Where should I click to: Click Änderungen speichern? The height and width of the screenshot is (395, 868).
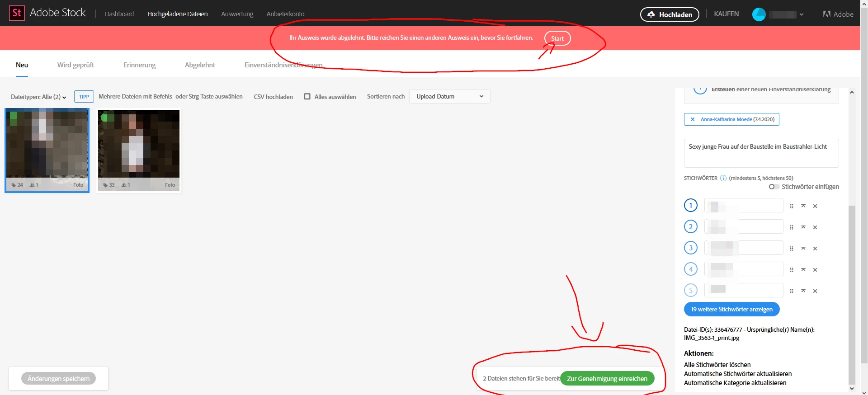(x=58, y=379)
